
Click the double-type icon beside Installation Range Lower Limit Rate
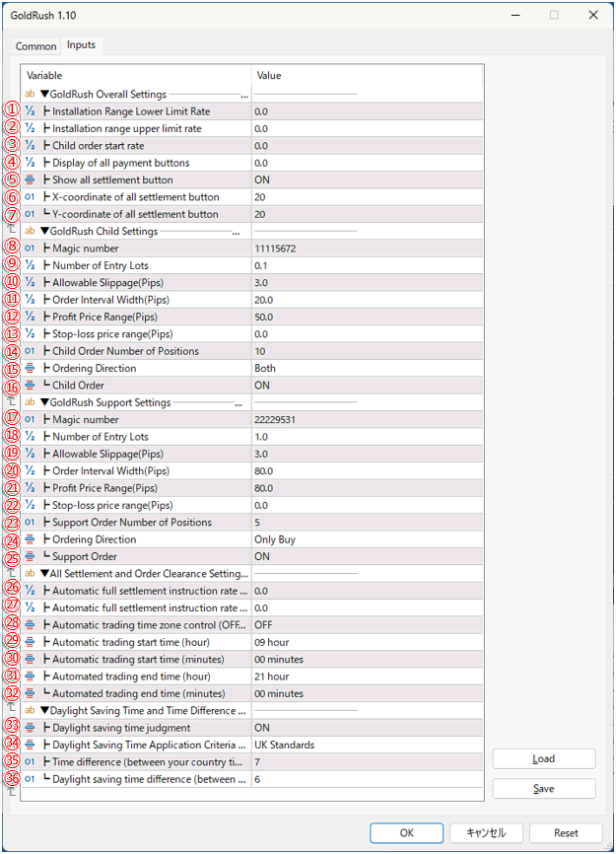click(30, 111)
